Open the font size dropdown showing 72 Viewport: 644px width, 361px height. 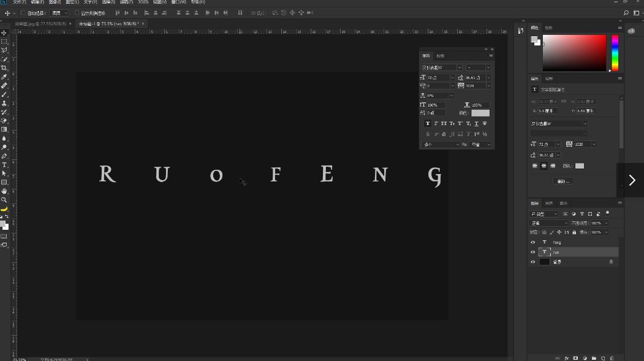tap(452, 78)
